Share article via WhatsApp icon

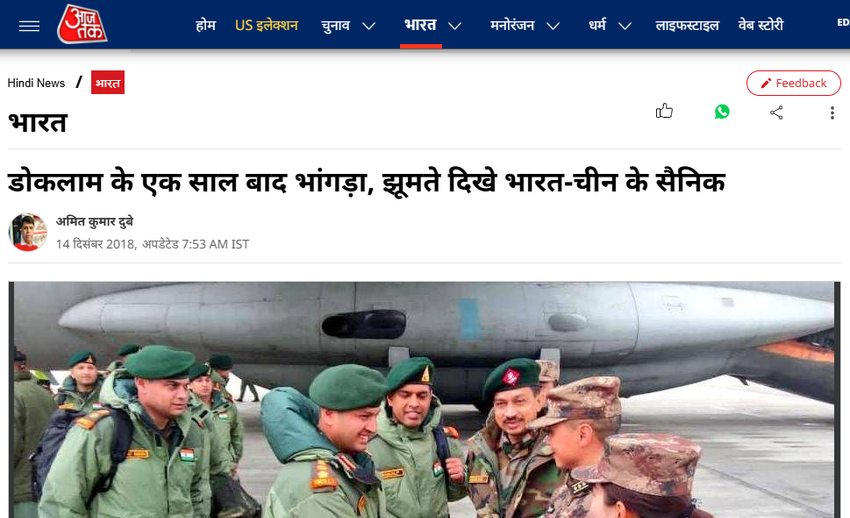click(722, 112)
